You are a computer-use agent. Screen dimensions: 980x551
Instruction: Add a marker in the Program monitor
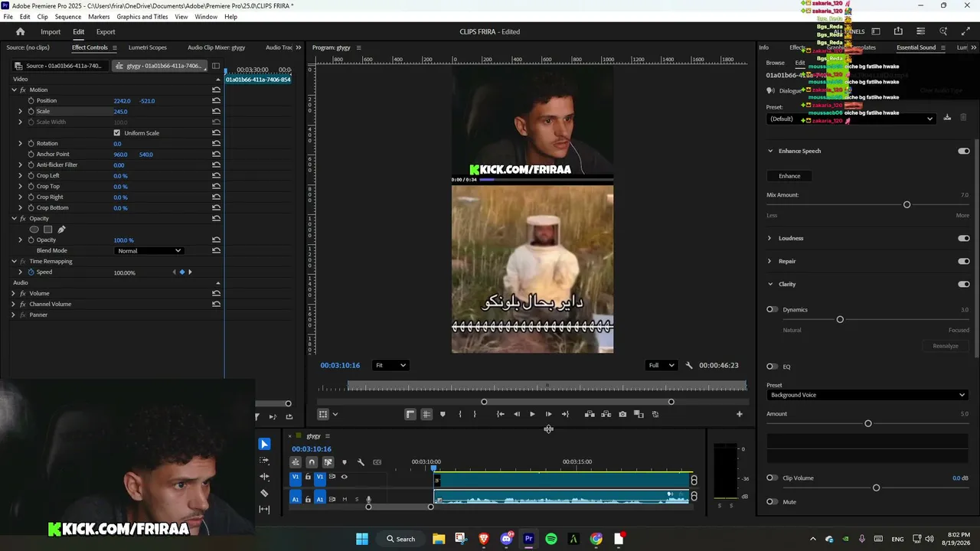pyautogui.click(x=442, y=414)
